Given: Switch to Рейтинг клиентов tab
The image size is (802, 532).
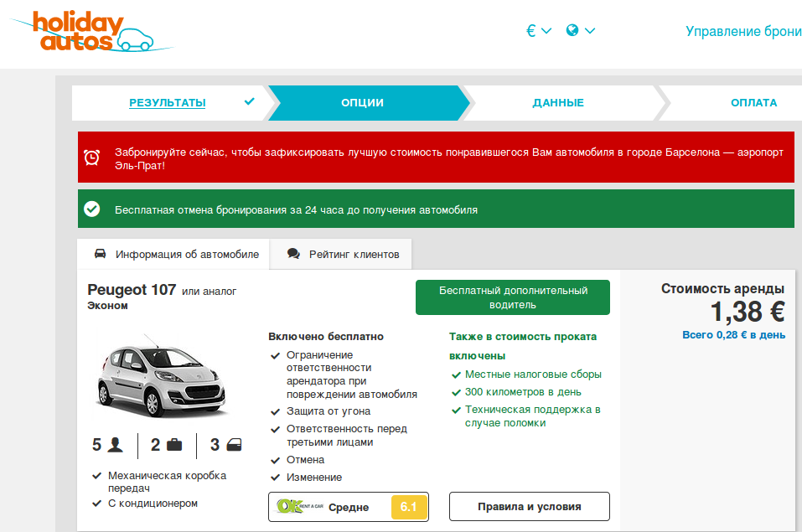Looking at the screenshot, I should click(340, 254).
